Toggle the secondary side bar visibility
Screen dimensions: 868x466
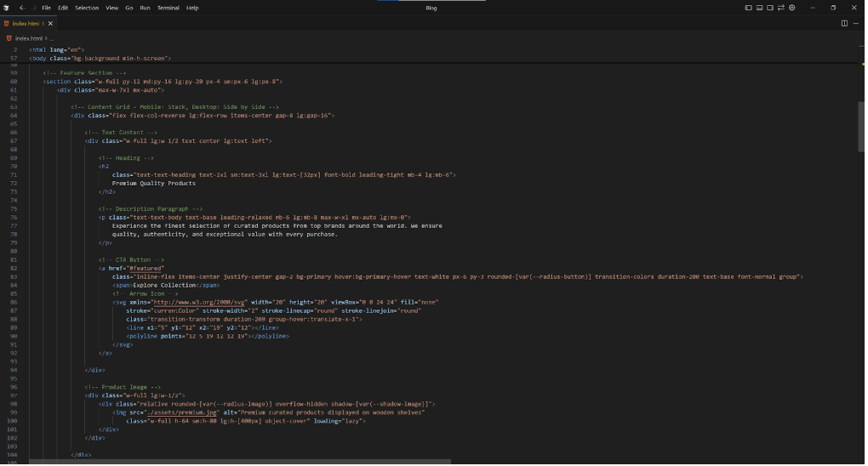pos(769,8)
